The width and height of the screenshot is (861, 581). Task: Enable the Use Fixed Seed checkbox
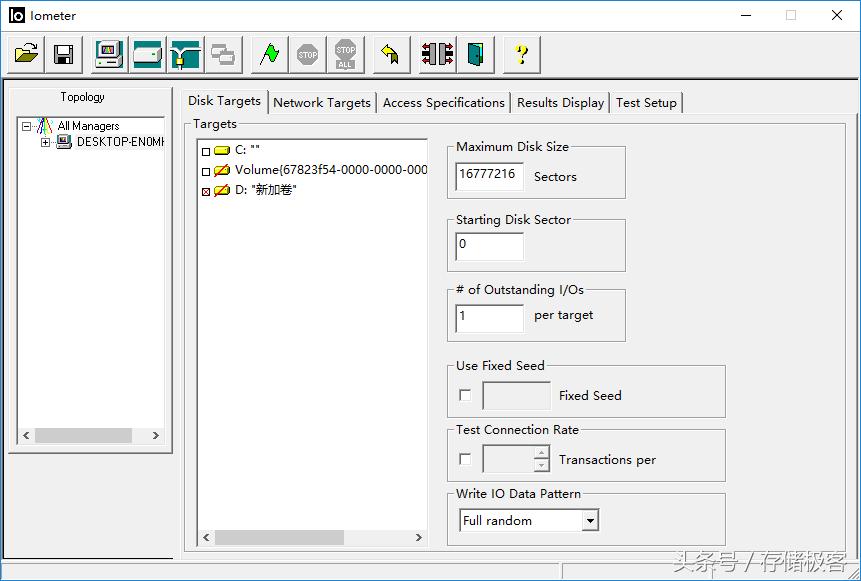465,395
